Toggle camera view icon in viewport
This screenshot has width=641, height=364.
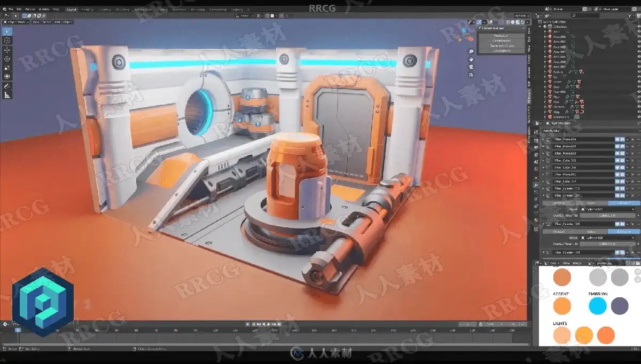[x=472, y=67]
